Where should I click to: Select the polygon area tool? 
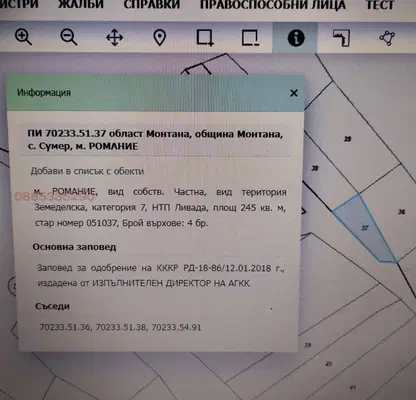coord(387,38)
